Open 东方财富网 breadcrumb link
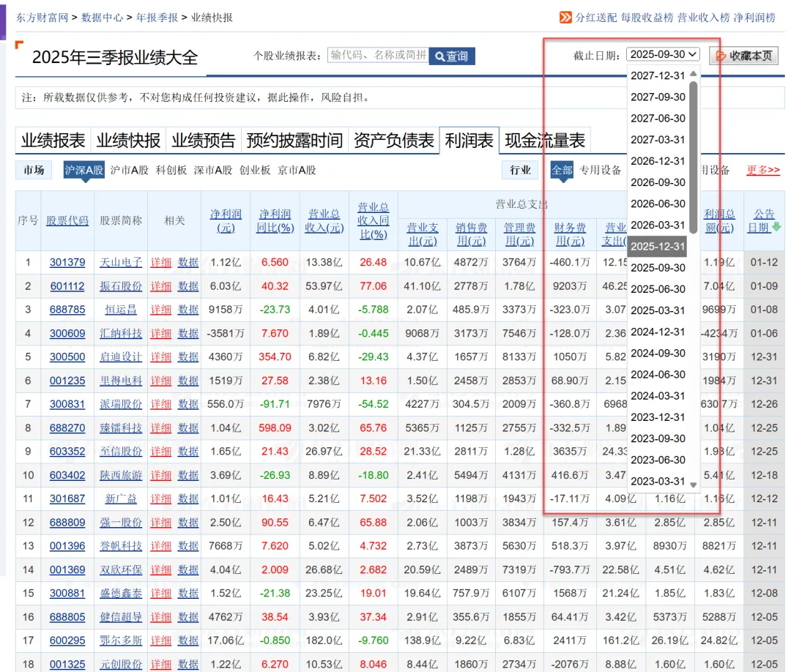Image resolution: width=791 pixels, height=672 pixels. click(42, 18)
